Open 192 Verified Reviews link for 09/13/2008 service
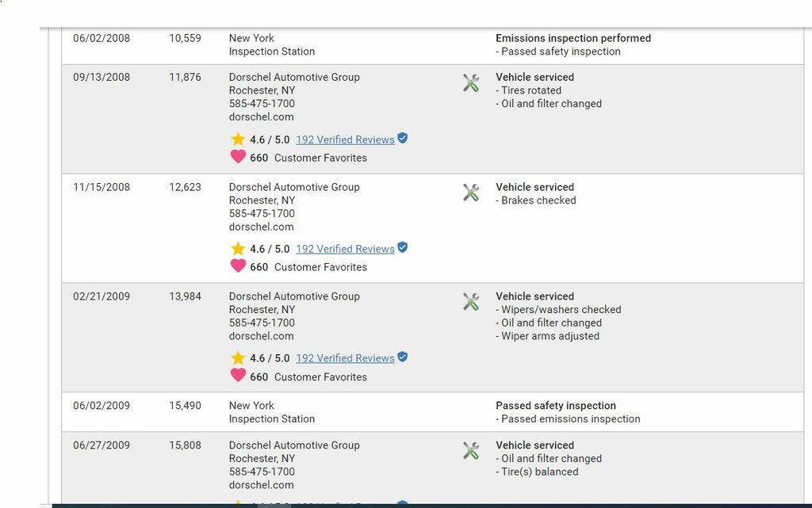 (x=345, y=139)
